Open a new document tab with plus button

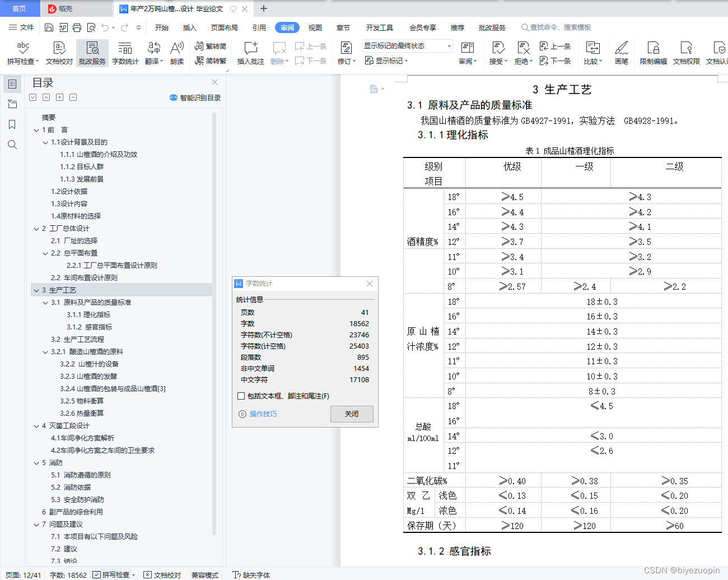pyautogui.click(x=264, y=8)
